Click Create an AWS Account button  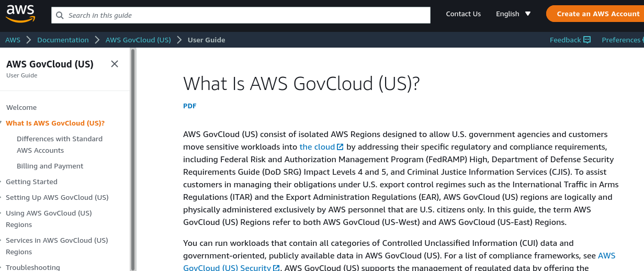point(595,14)
